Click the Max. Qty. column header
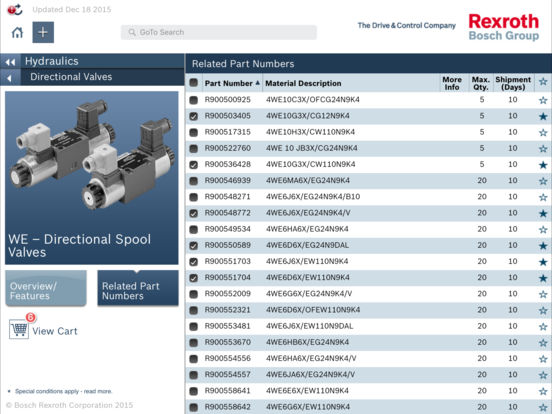This screenshot has width=552, height=414. pos(481,83)
